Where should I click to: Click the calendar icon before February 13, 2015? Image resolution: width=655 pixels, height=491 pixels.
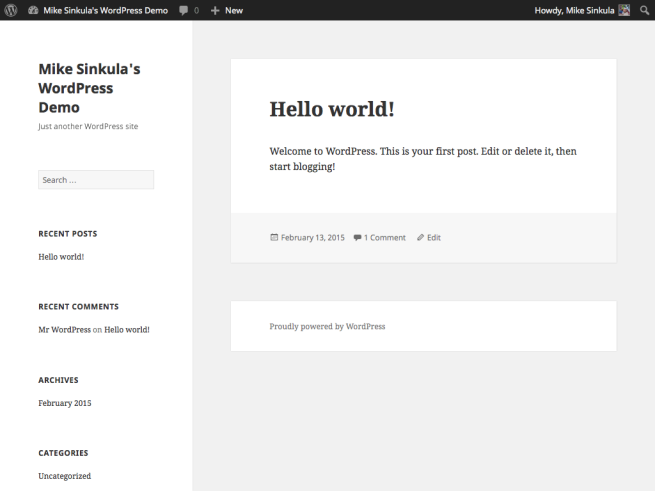(274, 237)
